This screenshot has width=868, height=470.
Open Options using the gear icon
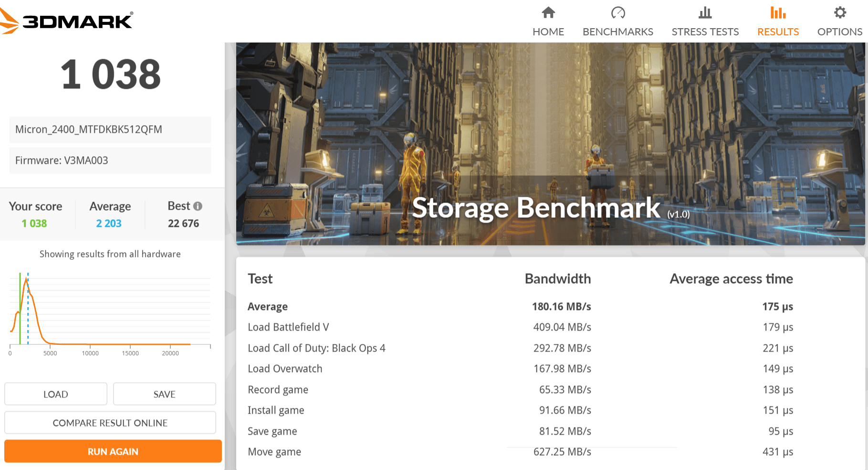tap(840, 12)
